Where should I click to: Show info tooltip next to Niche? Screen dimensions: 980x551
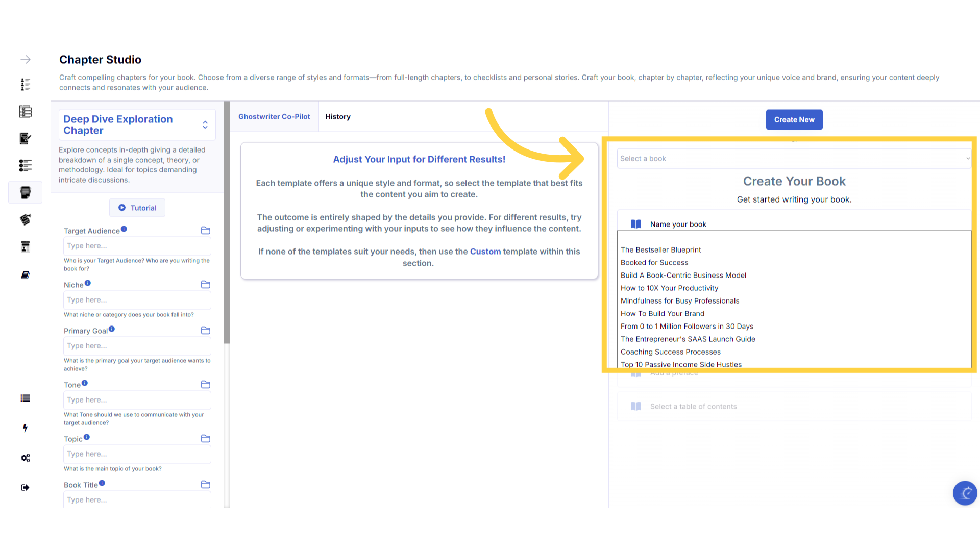coord(88,283)
